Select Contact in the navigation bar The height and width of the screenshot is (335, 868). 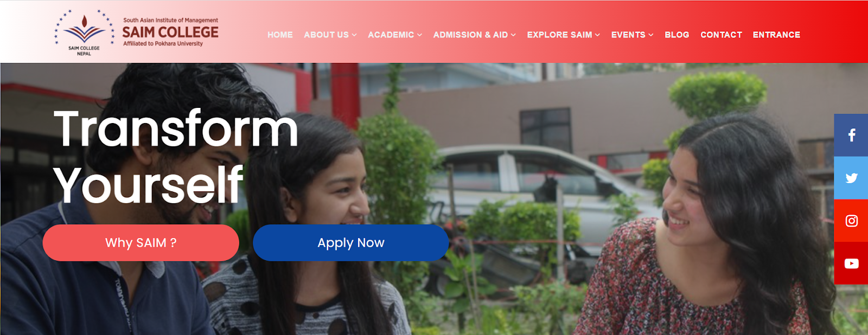coord(721,35)
